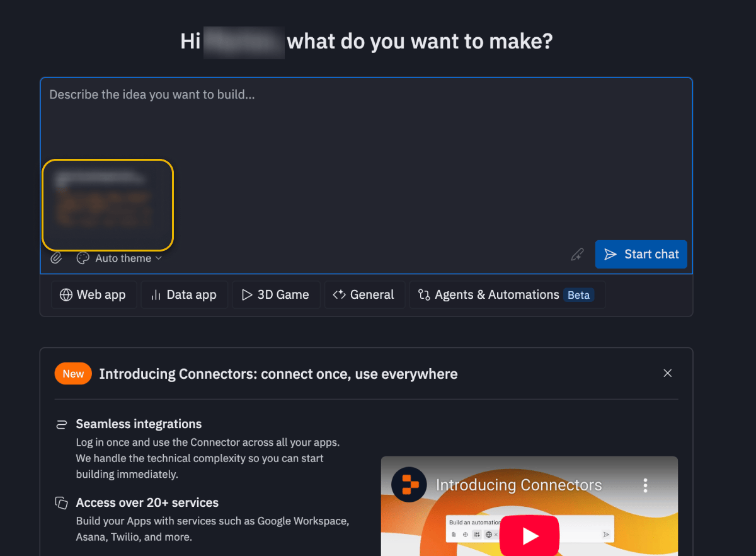Open the style pencil icon near Start chat

[x=576, y=254]
